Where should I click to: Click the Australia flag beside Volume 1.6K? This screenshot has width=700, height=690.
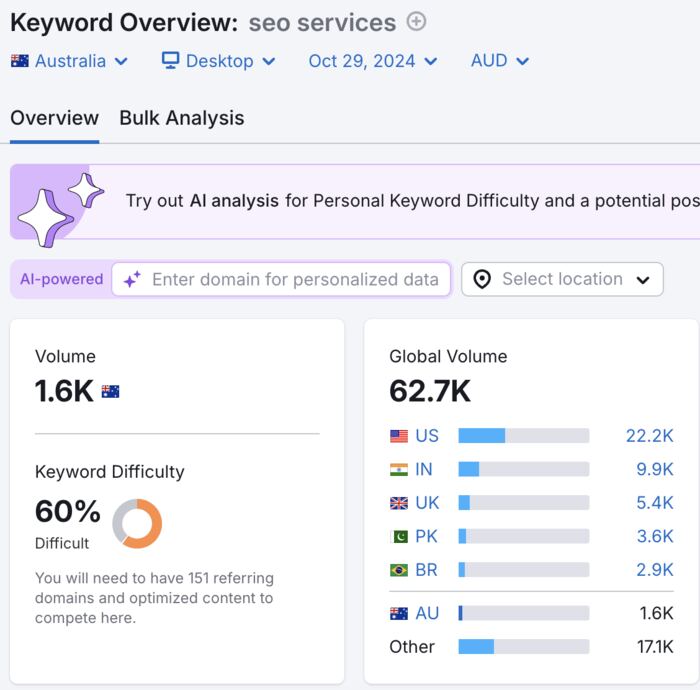tap(110, 392)
